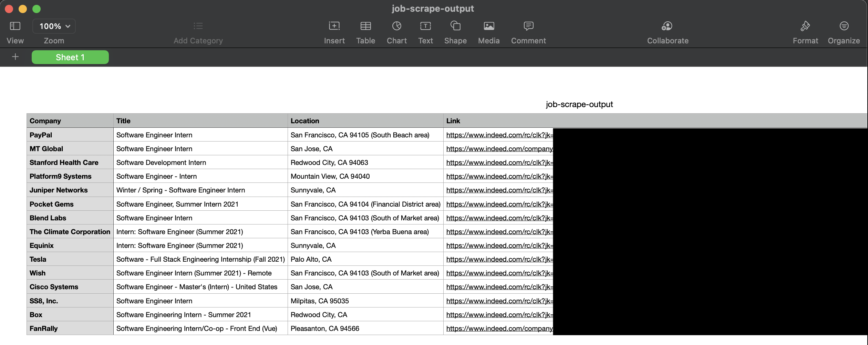Select the SS8, Inc. cell
This screenshot has width=868, height=345.
pos(70,301)
